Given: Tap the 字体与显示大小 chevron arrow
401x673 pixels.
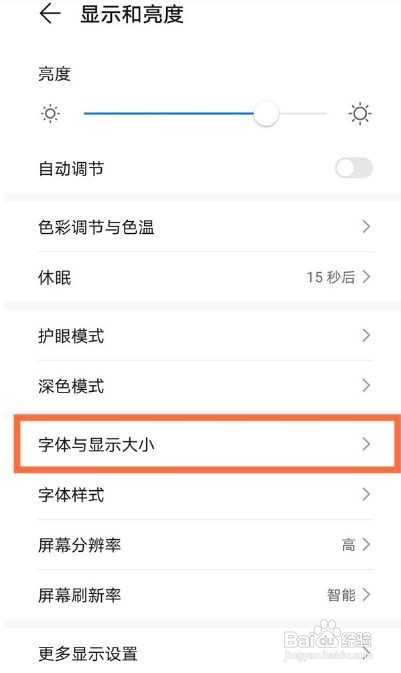Looking at the screenshot, I should point(366,444).
